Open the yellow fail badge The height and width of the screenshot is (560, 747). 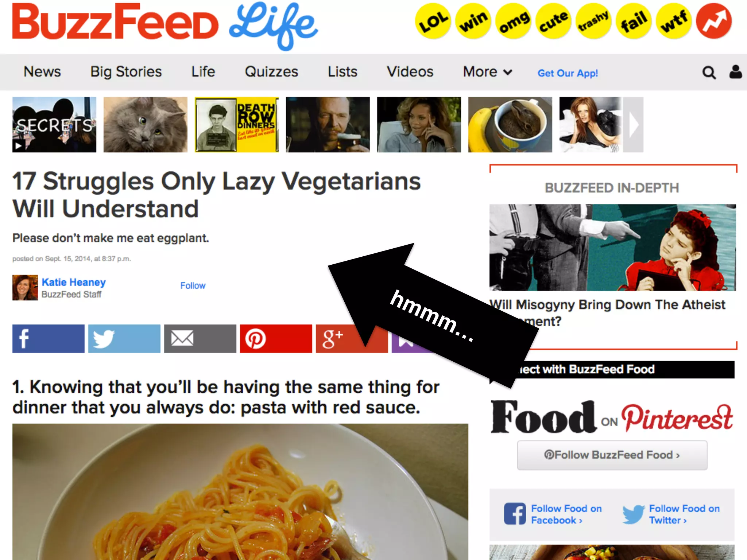point(634,21)
